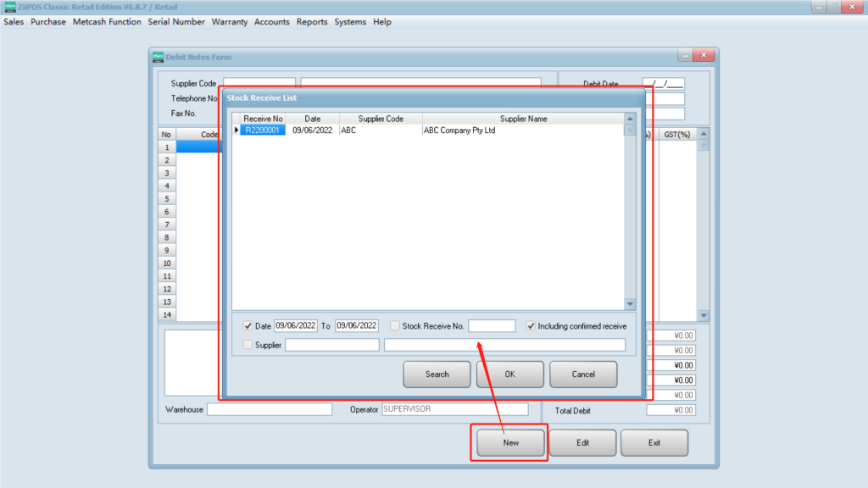Open the Reports menu
This screenshot has height=488, width=868.
coord(311,22)
